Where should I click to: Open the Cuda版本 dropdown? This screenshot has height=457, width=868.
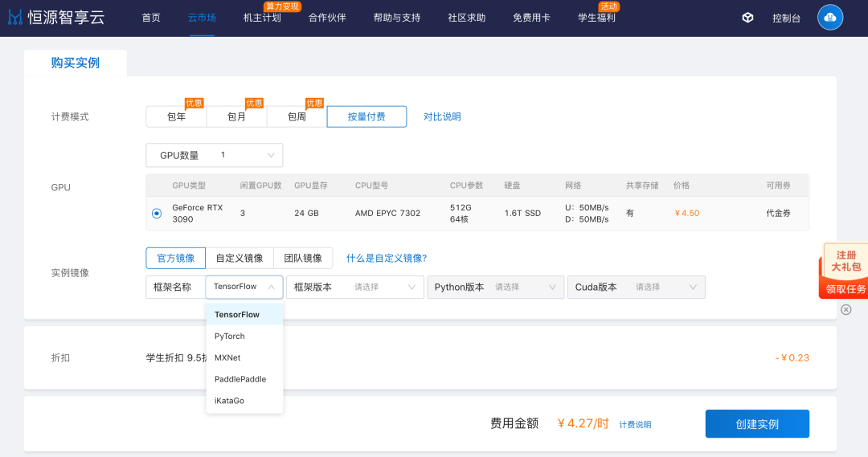636,288
